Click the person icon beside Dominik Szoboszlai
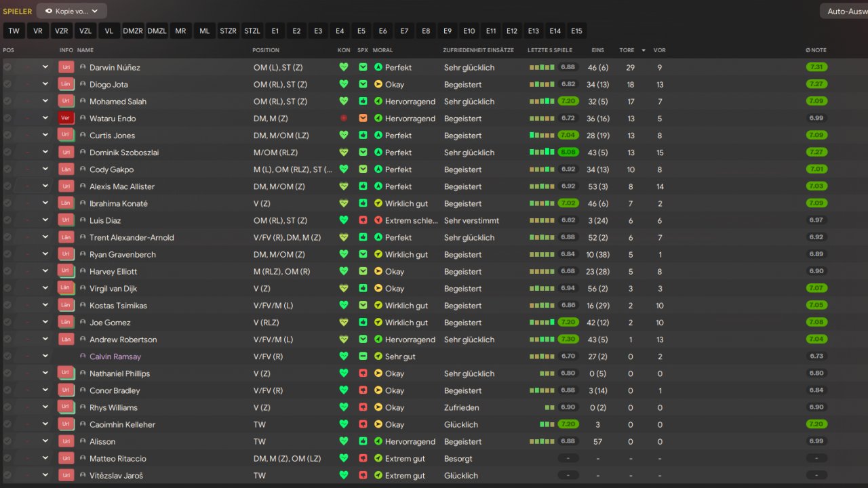The width and height of the screenshot is (868, 488). click(x=83, y=152)
